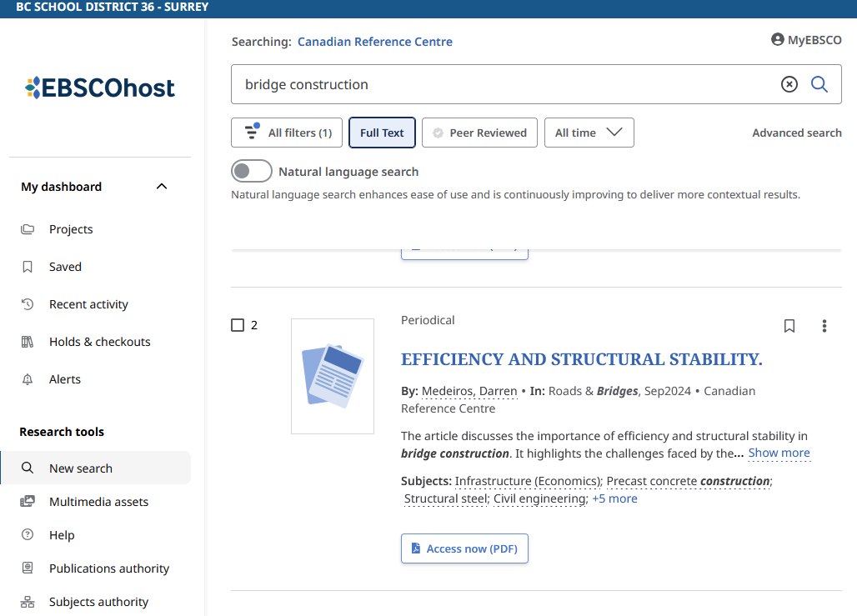The image size is (857, 616).
Task: Open Subjects authority
Action: [98, 602]
